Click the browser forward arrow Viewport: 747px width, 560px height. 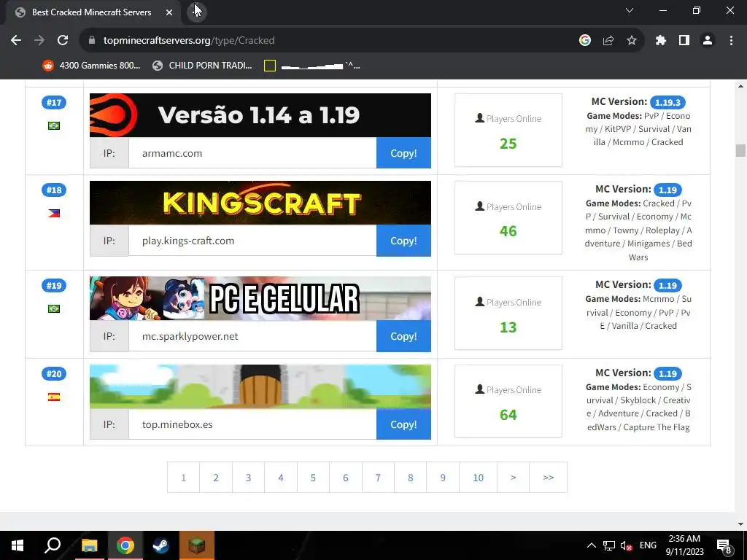click(39, 41)
